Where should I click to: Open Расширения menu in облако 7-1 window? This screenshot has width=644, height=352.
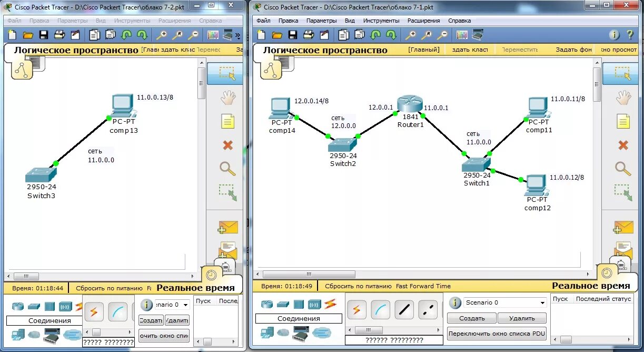[423, 21]
